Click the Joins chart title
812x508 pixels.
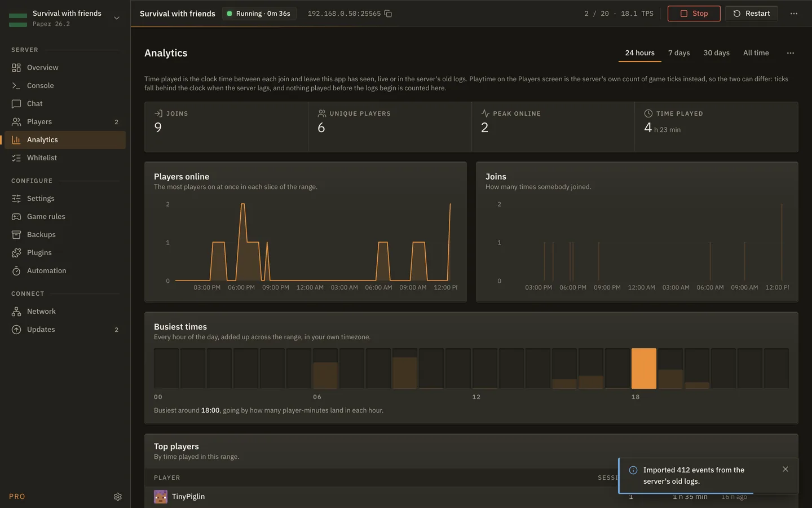496,177
